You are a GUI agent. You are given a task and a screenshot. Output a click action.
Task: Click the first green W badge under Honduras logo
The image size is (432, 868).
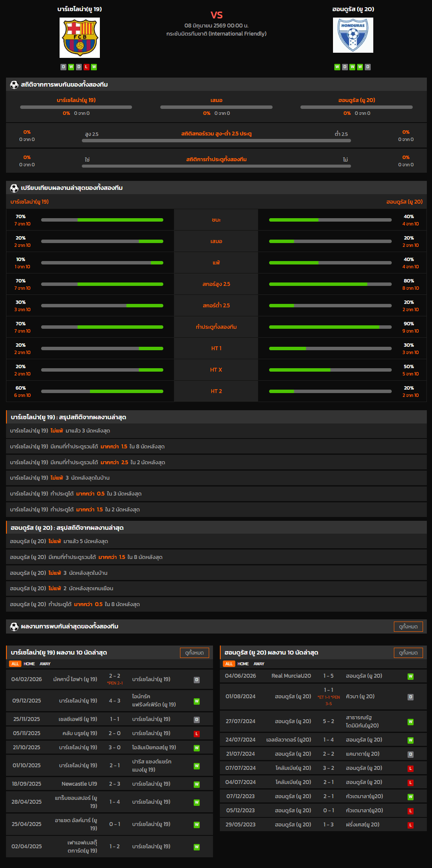tap(337, 67)
